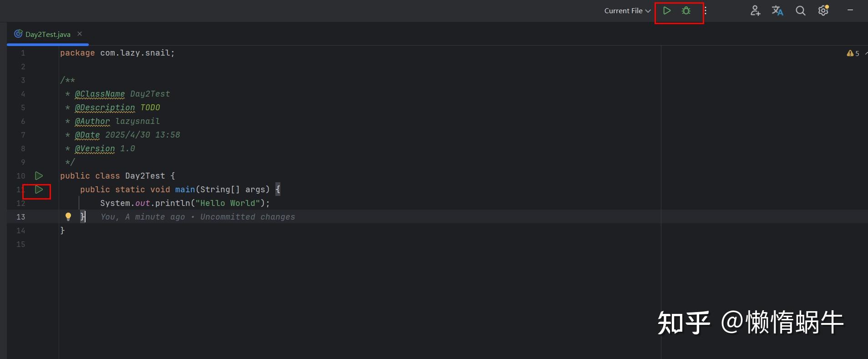Click the main method name
868x359 pixels.
coord(185,190)
